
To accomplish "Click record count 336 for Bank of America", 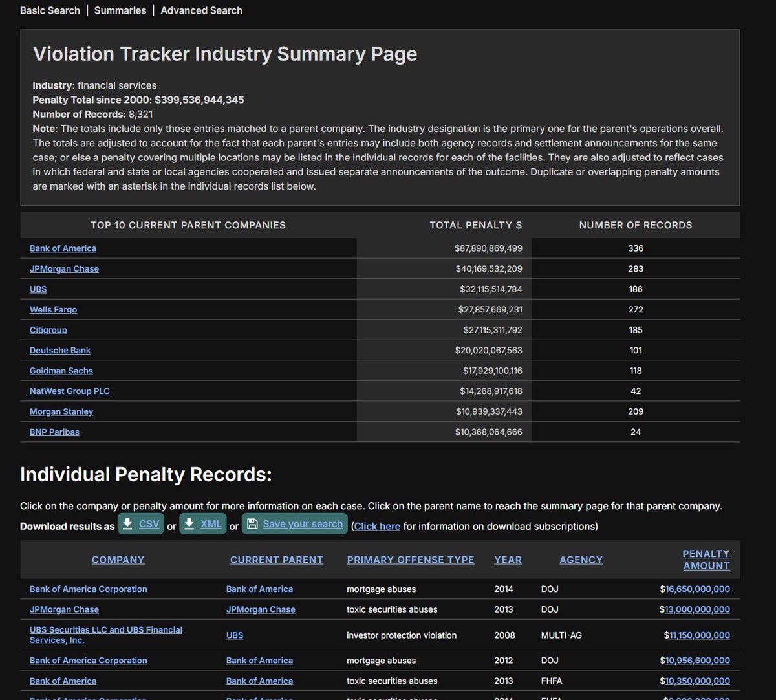I will pyautogui.click(x=636, y=248).
